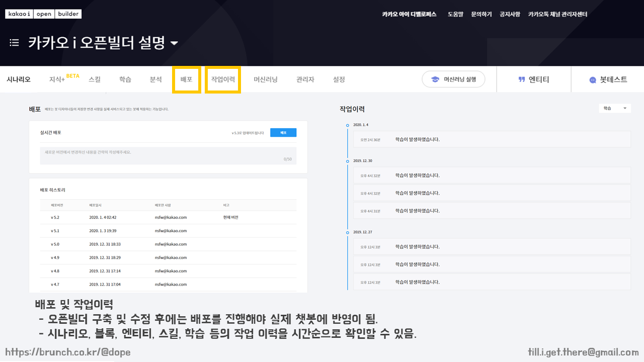This screenshot has height=362, width=644.
Task: Open 카카오톡 채널 관리자센터 link
Action: click(x=557, y=14)
